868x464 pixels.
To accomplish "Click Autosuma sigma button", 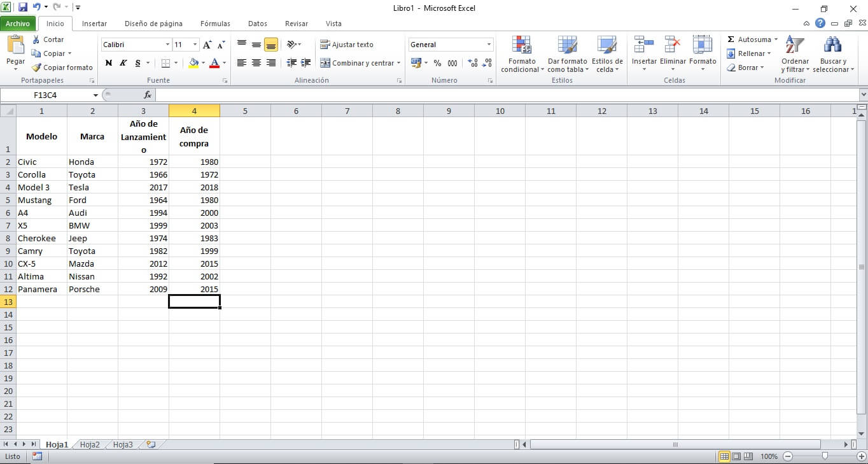I will 752,39.
